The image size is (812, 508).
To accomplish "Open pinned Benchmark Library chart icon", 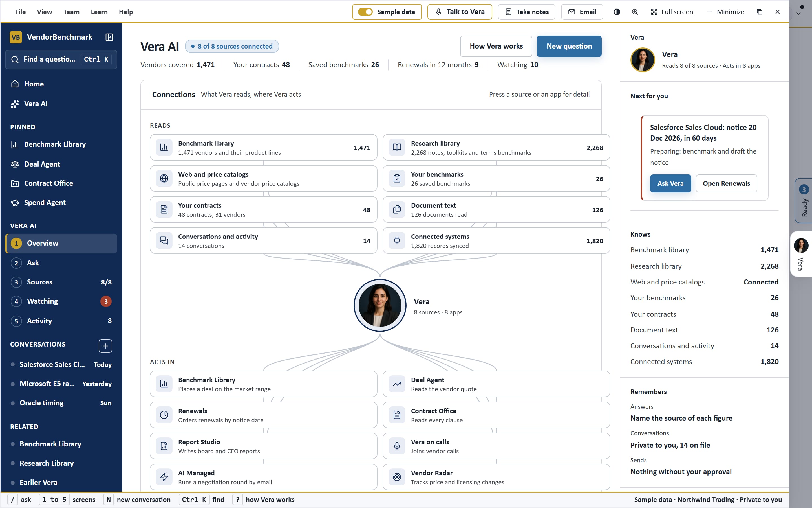I will click(x=61, y=144).
